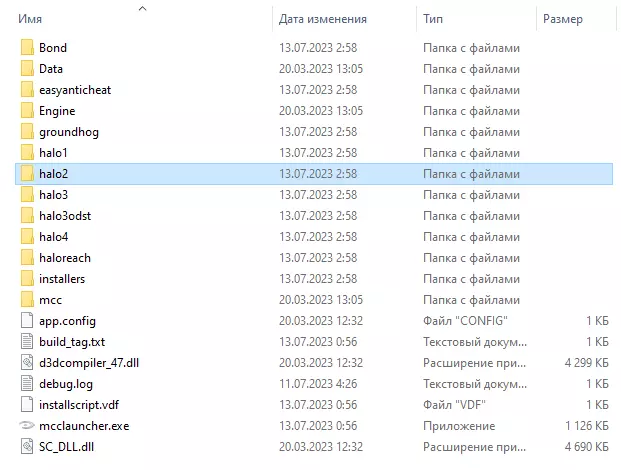Click the halo1 folder name
Screen dimensions: 621x470
click(53, 153)
